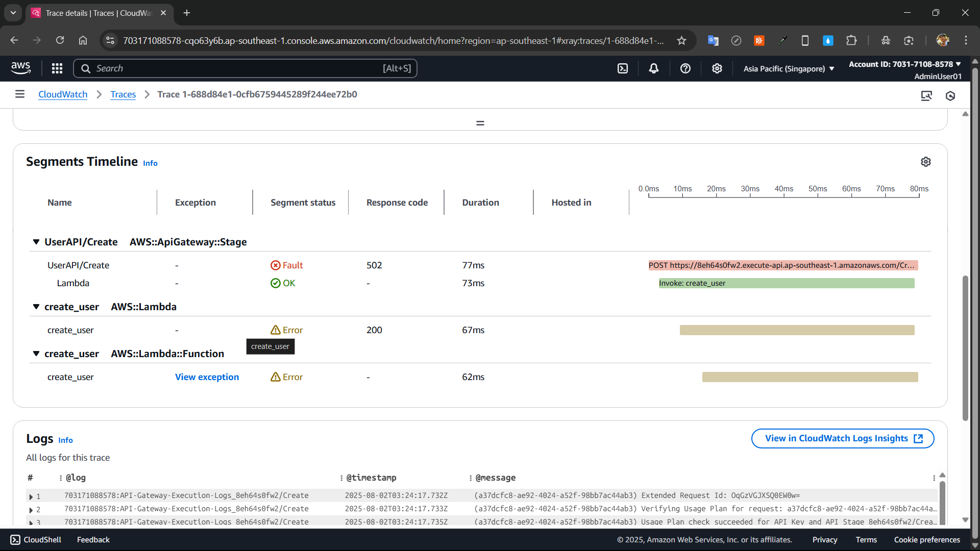Collapse the create_user AWS::Lambda group
The image size is (980, 551).
pos(36,307)
